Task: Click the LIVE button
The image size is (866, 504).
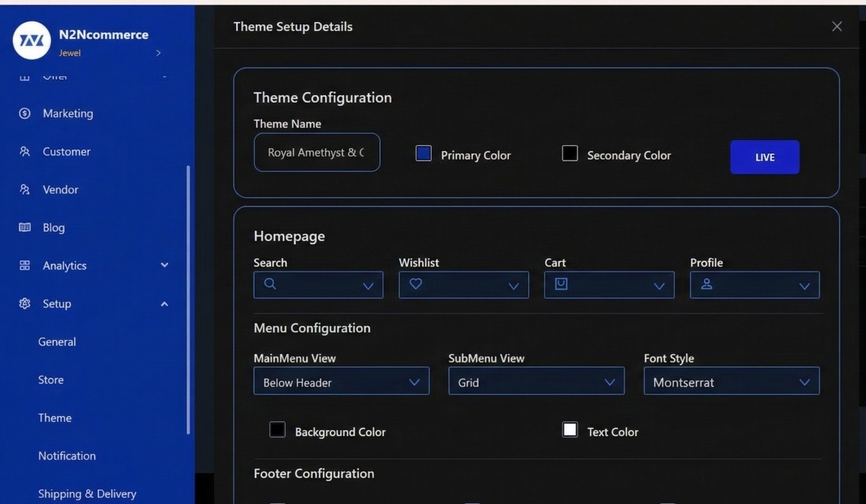Action: pos(765,157)
